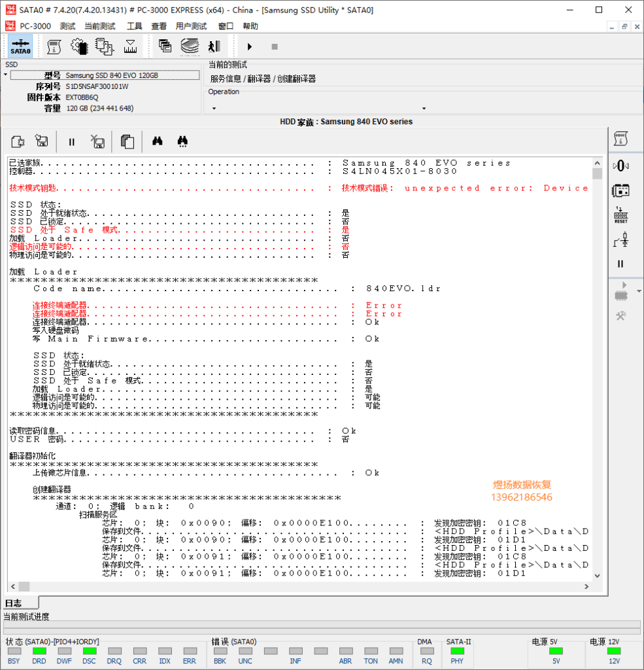This screenshot has height=670, width=644.
Task: Open the left Operation dropdown arrow
Action: (214, 109)
